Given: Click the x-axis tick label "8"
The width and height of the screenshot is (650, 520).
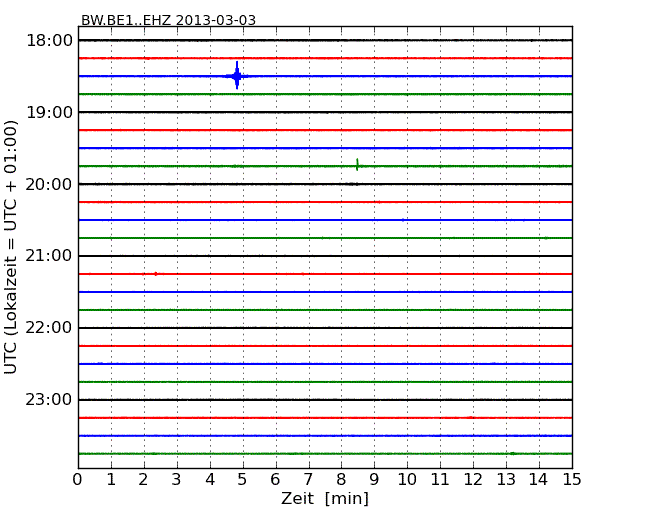Looking at the screenshot, I should pyautogui.click(x=341, y=480).
